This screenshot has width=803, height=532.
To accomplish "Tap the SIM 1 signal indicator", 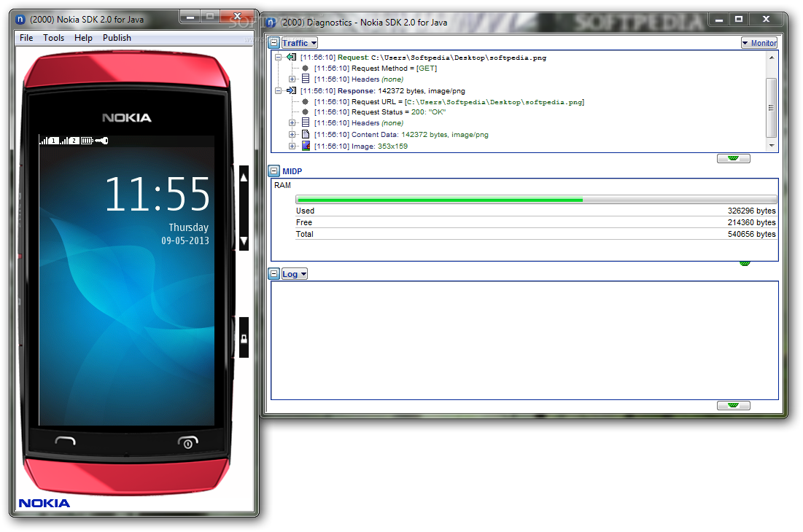I will [49, 140].
